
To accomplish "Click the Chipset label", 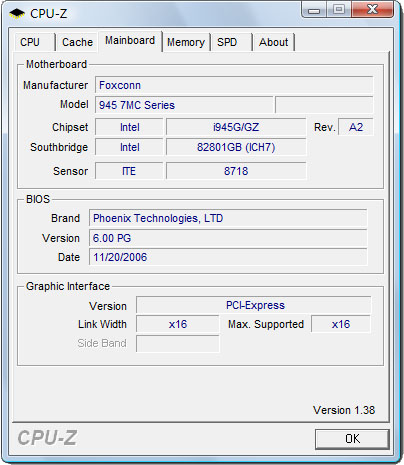I will (70, 127).
